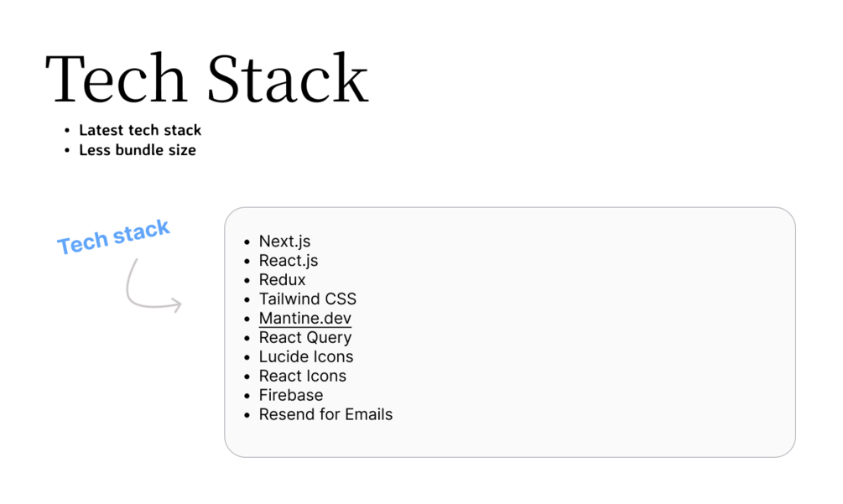Select the Tailwind CSS list entry
The image size is (843, 504).
click(x=307, y=299)
